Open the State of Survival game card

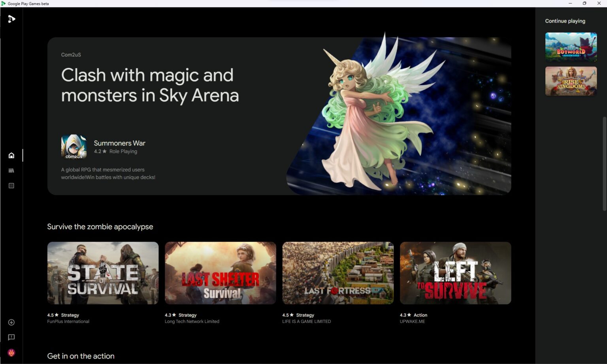pyautogui.click(x=103, y=273)
